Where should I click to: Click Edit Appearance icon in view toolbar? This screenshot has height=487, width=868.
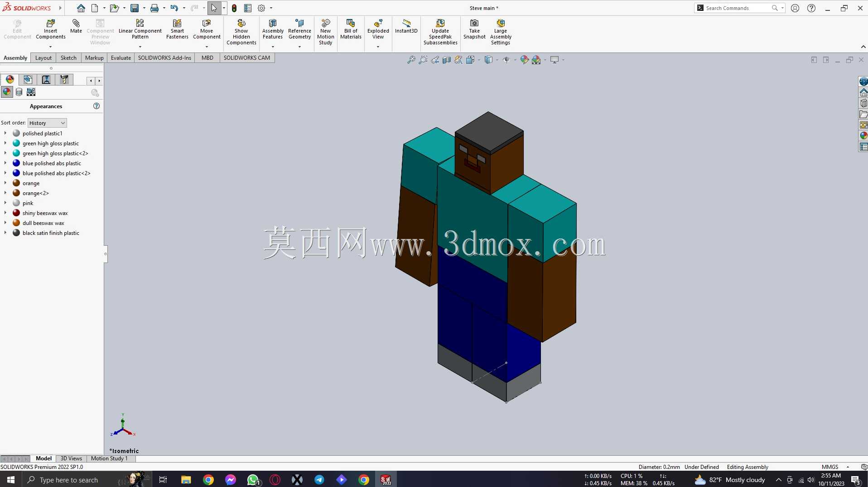click(524, 60)
